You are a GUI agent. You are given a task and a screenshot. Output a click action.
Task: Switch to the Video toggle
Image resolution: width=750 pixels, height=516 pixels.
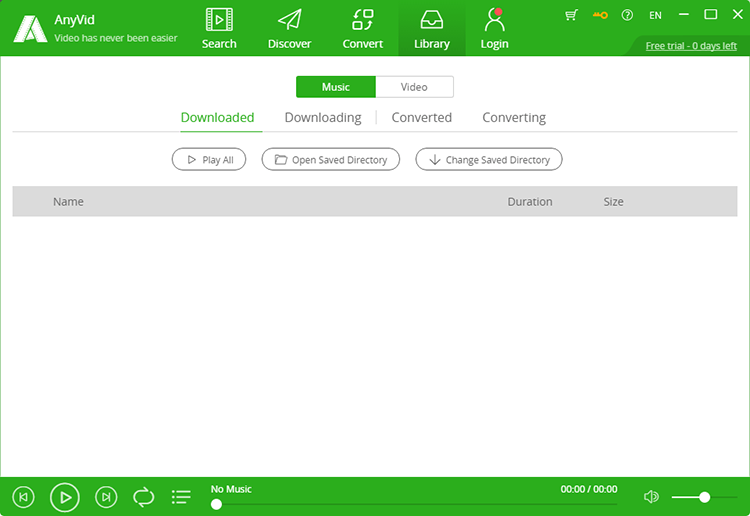pyautogui.click(x=414, y=87)
